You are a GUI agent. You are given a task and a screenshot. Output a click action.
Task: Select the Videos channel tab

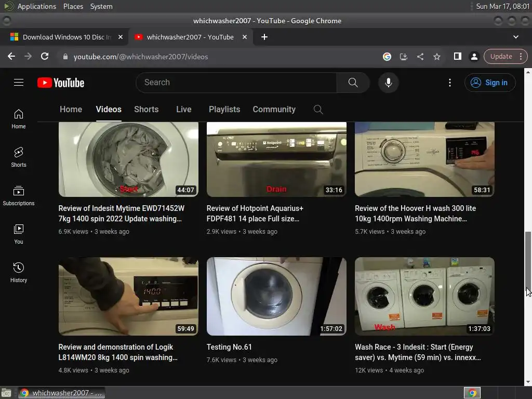(109, 109)
